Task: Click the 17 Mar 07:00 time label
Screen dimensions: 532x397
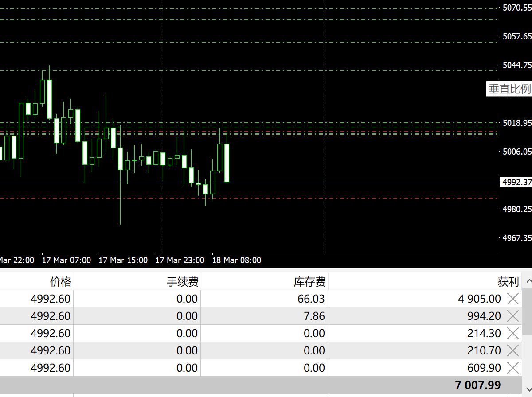Action: 66,261
